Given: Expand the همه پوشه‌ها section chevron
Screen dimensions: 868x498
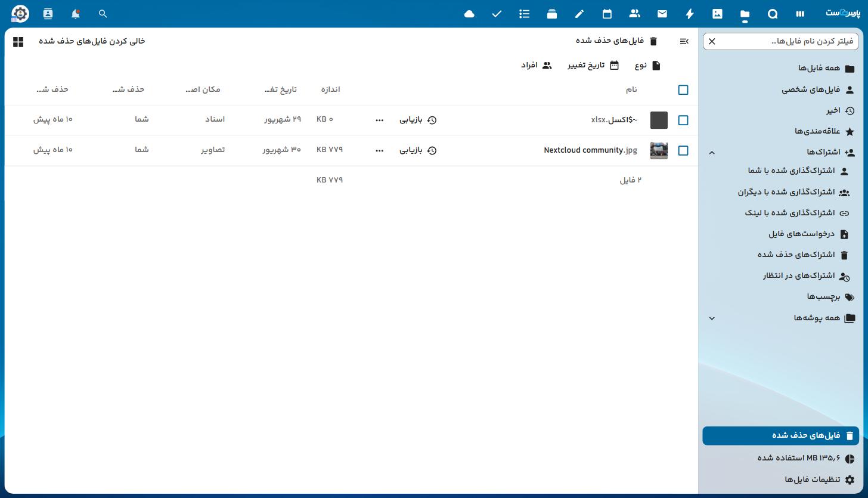Looking at the screenshot, I should click(x=712, y=318).
